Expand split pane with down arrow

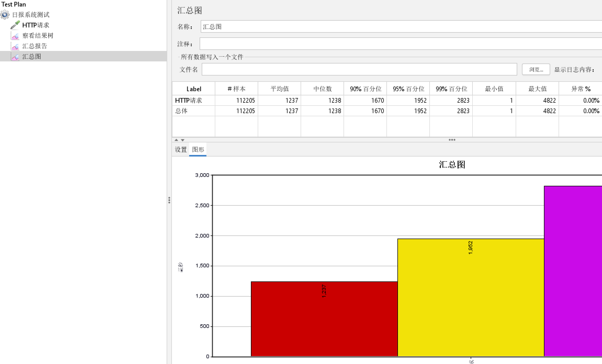[x=183, y=140]
